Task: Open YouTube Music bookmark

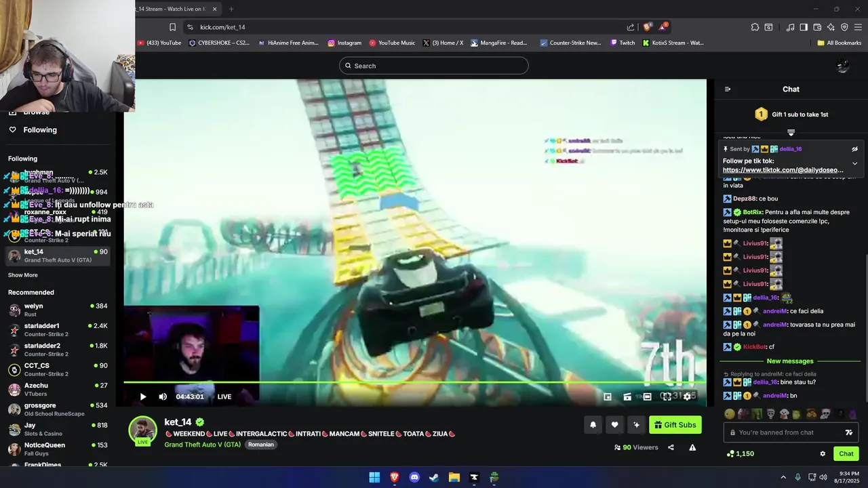Action: 392,43
